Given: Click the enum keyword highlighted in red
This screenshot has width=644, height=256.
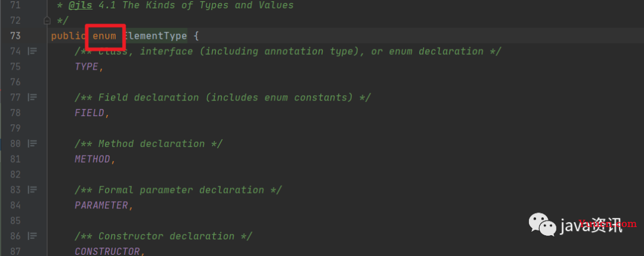Looking at the screenshot, I should click(104, 36).
